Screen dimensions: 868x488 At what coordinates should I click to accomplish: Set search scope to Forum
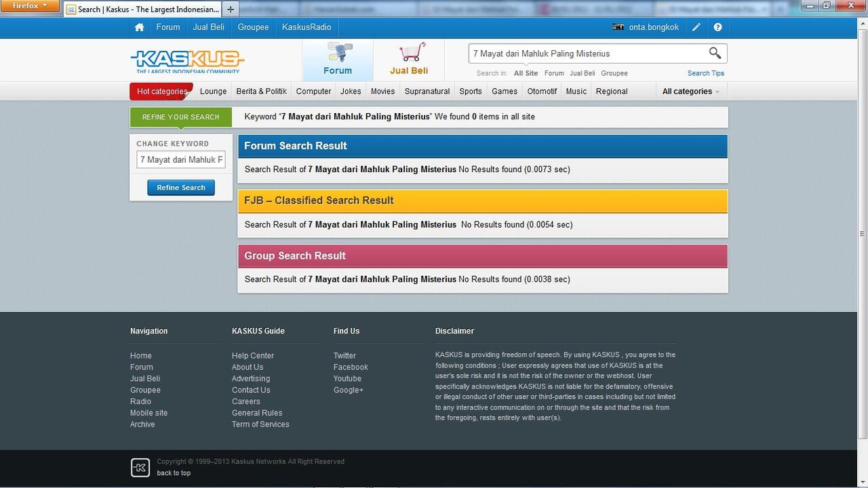tap(554, 73)
